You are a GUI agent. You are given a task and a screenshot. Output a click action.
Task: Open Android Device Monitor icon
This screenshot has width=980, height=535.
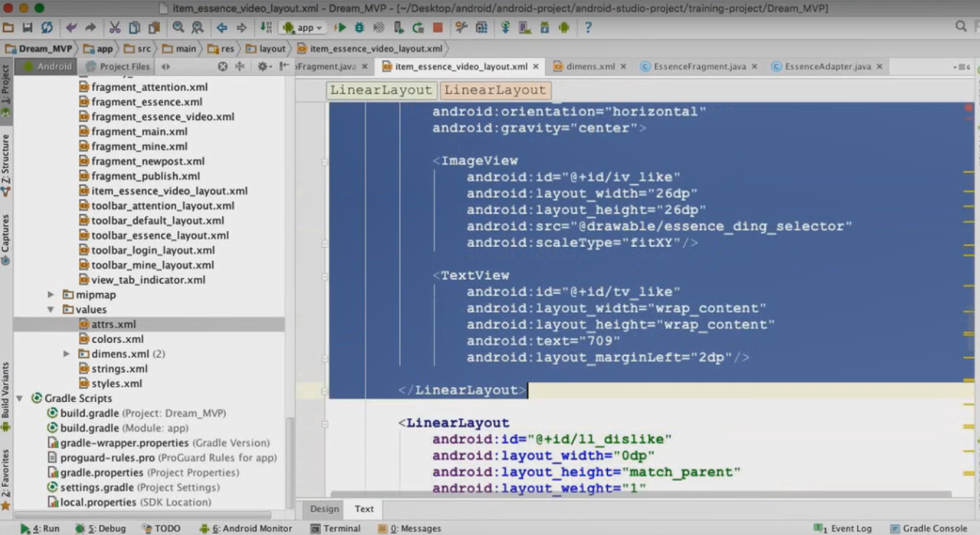pyautogui.click(x=564, y=27)
